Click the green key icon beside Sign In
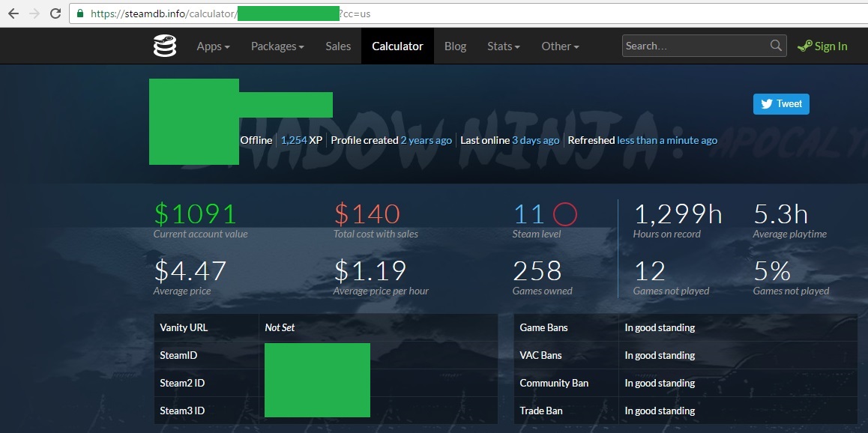The height and width of the screenshot is (433, 868). (806, 46)
